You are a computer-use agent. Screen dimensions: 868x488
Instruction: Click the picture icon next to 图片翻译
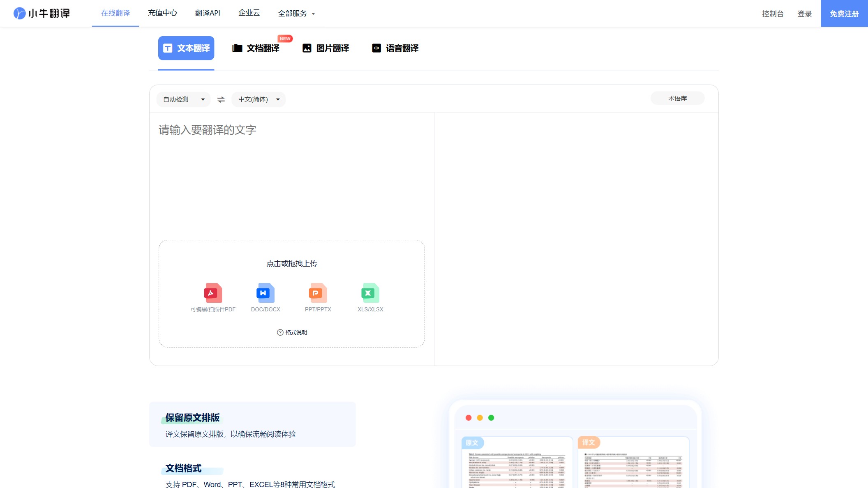click(x=307, y=48)
